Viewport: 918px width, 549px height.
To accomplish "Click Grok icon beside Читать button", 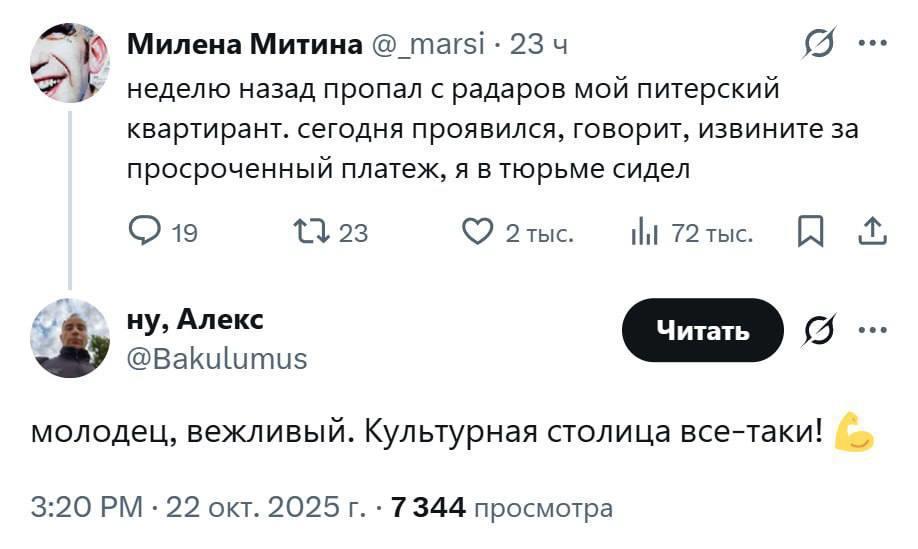I will 820,329.
